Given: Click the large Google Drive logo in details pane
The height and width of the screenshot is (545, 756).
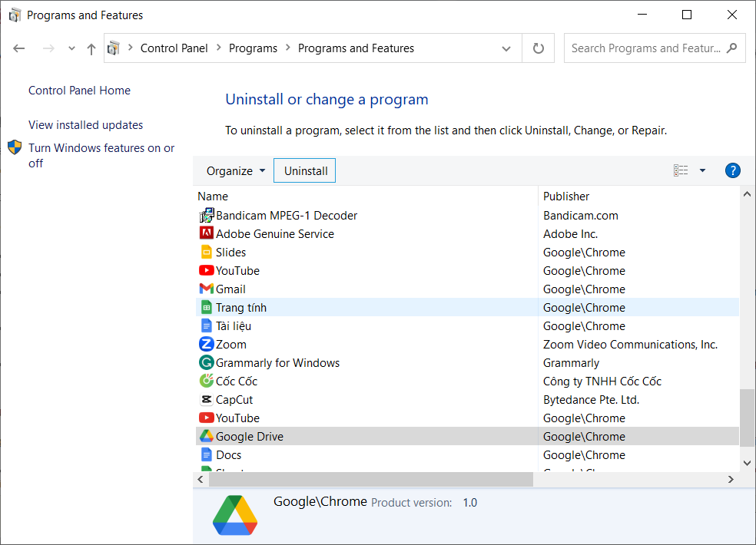Looking at the screenshot, I should 235,515.
